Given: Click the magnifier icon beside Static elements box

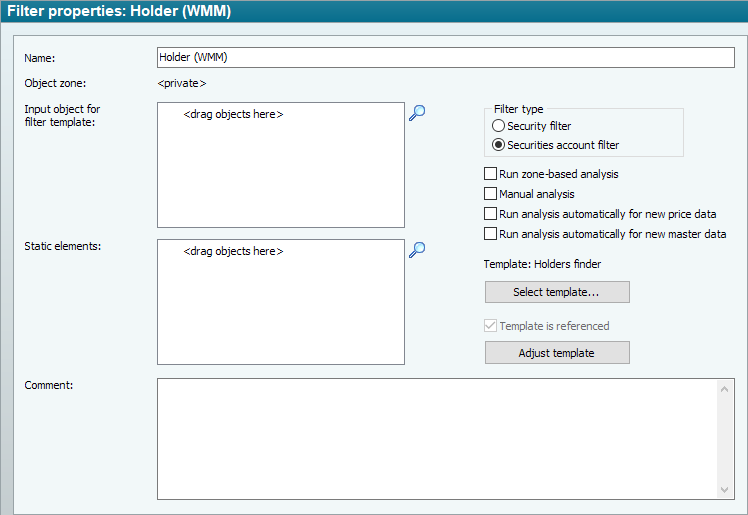Looking at the screenshot, I should point(417,250).
